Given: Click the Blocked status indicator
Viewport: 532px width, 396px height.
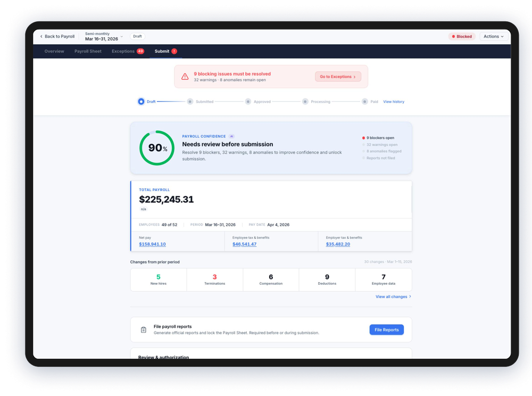Looking at the screenshot, I should 462,36.
